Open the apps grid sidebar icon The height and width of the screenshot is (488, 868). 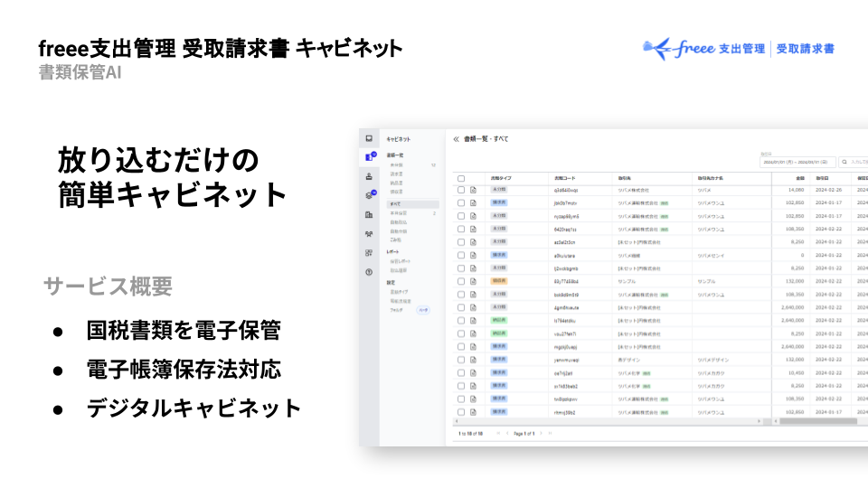pyautogui.click(x=369, y=253)
